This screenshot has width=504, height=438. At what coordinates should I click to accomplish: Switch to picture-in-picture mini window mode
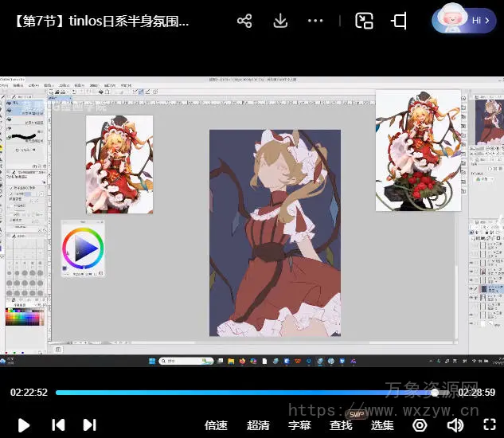point(364,21)
